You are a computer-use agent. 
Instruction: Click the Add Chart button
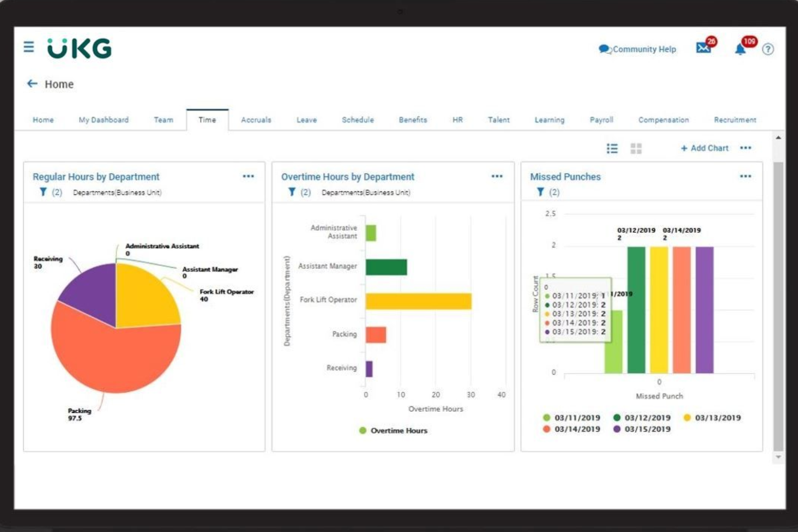pos(704,148)
